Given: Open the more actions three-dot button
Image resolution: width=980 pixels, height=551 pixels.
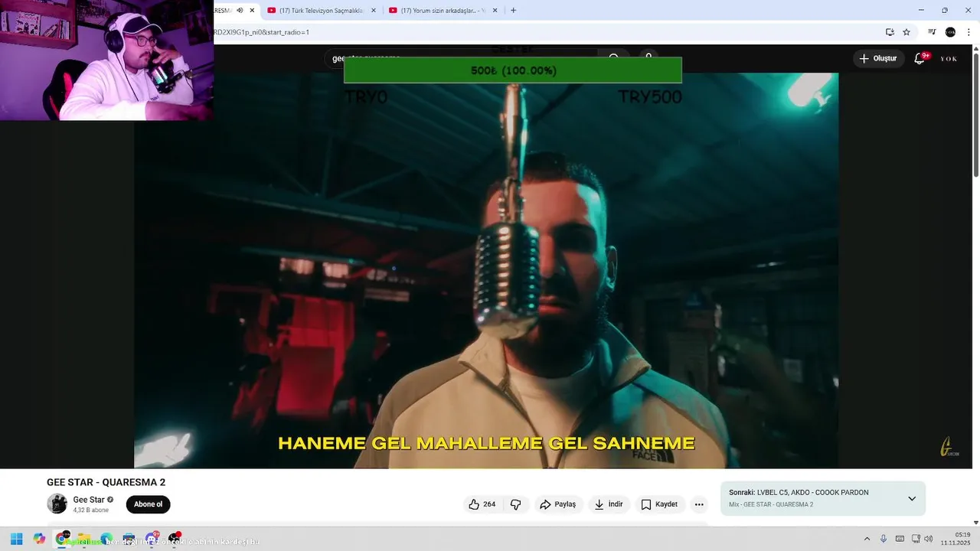Looking at the screenshot, I should pyautogui.click(x=699, y=504).
